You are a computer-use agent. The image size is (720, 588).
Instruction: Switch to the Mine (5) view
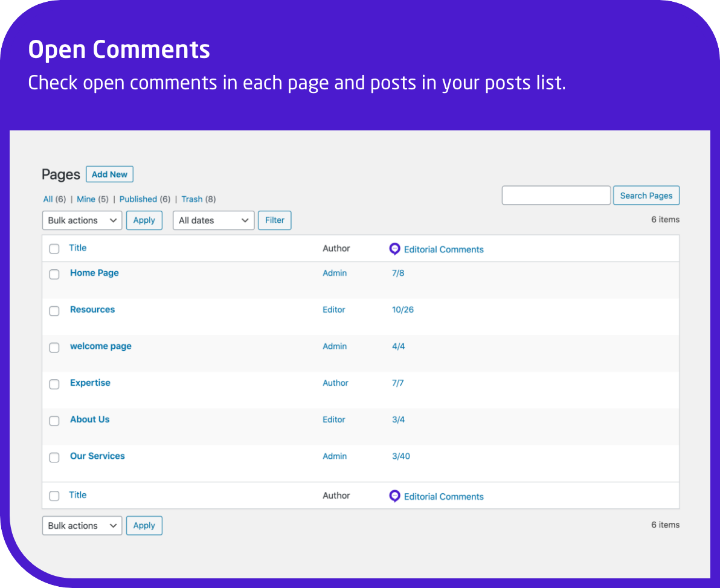(x=93, y=199)
